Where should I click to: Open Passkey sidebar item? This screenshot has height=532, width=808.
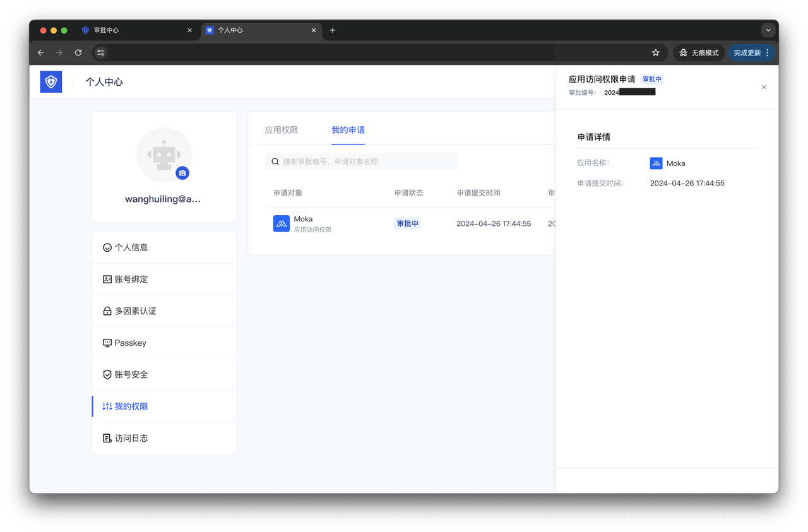(130, 343)
